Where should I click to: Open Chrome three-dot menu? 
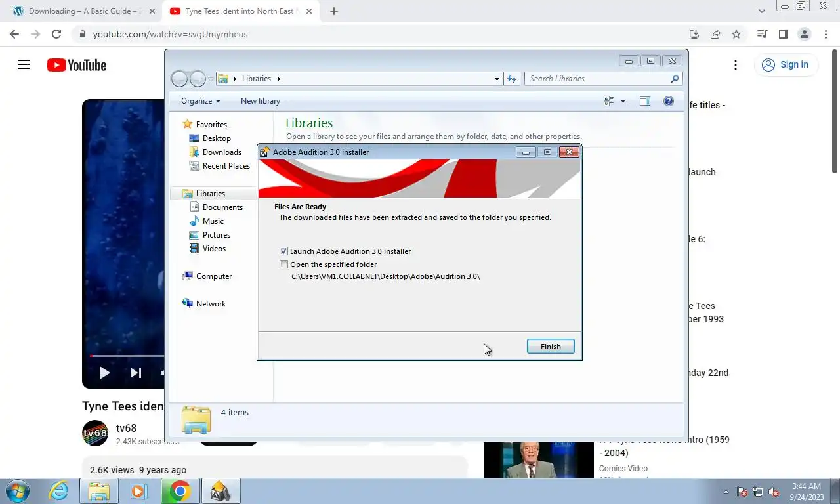click(x=825, y=34)
